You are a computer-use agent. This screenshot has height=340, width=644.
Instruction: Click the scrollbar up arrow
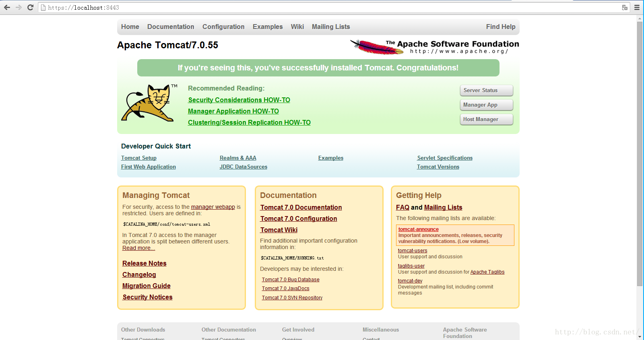(x=640, y=18)
